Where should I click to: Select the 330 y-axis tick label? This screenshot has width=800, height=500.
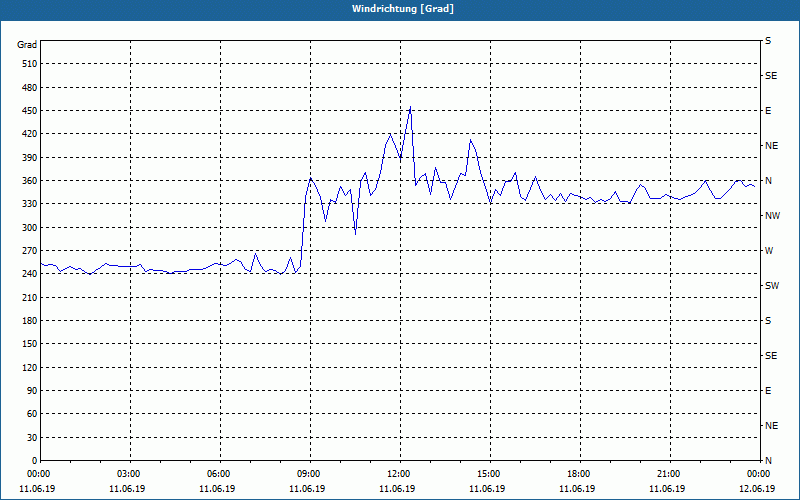(x=30, y=204)
